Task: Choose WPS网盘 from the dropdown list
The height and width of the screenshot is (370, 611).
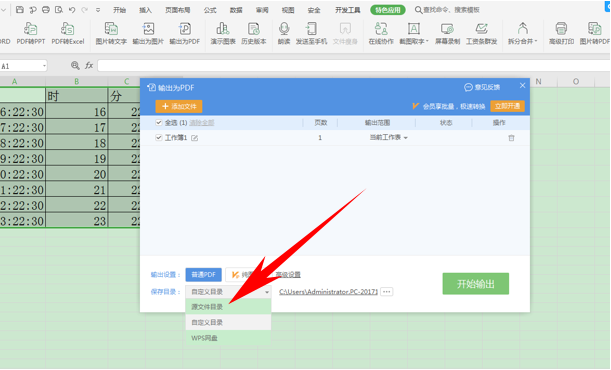Action: [228, 338]
